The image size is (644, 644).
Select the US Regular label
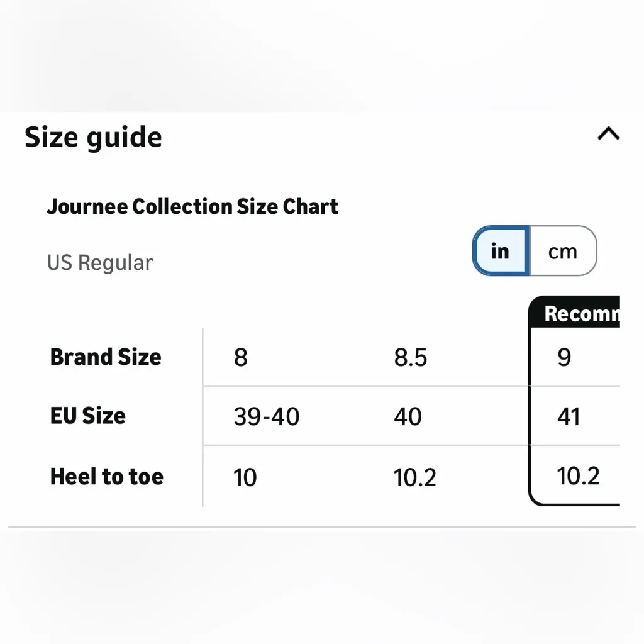tap(99, 262)
